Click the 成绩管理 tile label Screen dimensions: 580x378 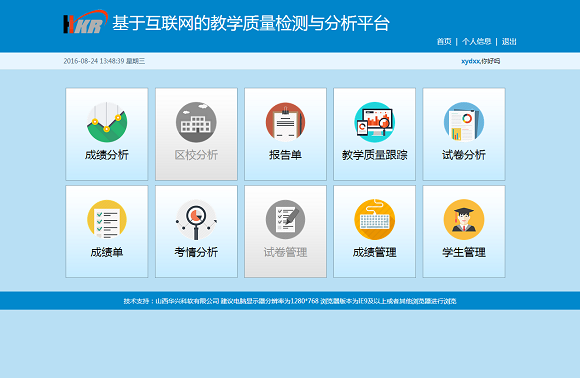374,252
